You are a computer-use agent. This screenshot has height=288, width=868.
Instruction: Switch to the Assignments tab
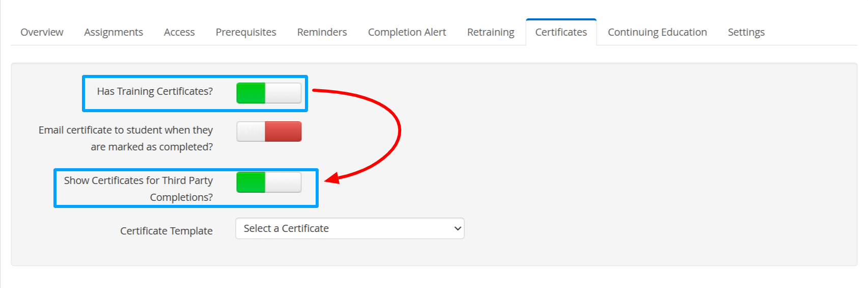(x=114, y=32)
